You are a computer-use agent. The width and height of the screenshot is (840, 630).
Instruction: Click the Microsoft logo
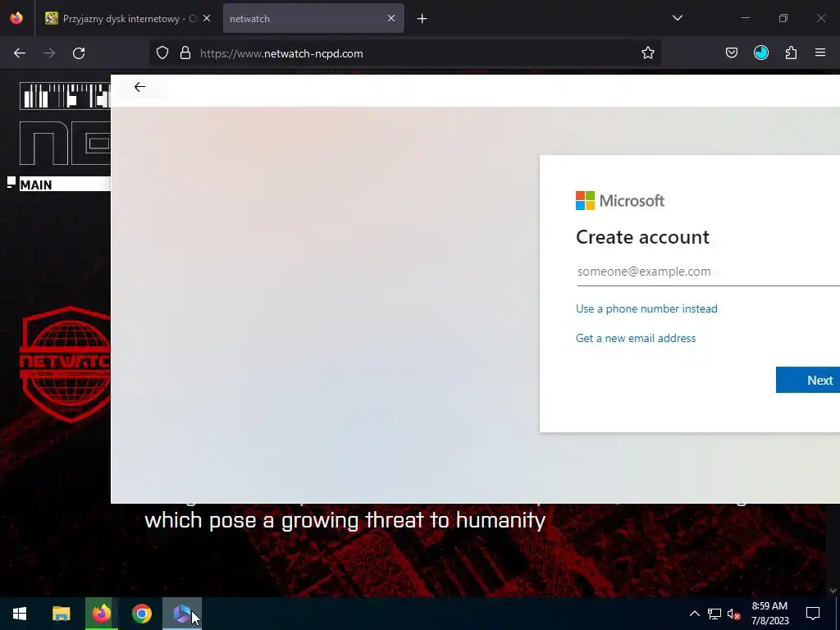[x=620, y=201]
